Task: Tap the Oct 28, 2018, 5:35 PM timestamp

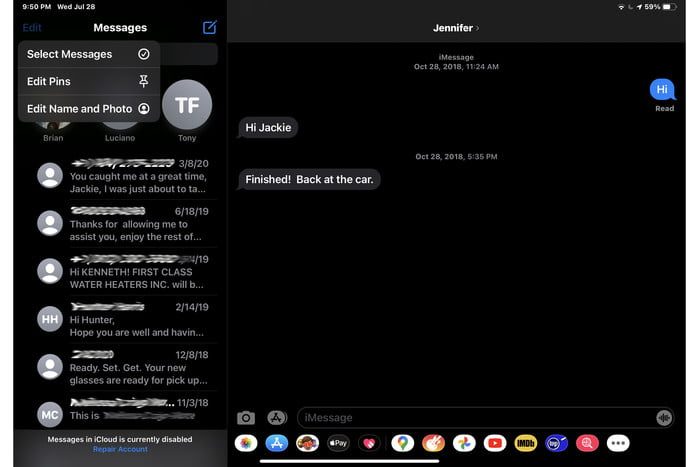Action: point(456,157)
